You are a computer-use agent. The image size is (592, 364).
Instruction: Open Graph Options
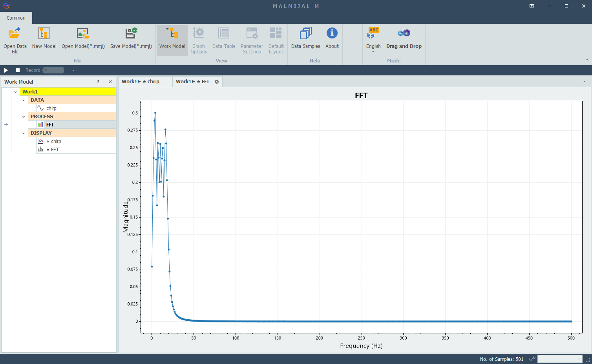199,40
